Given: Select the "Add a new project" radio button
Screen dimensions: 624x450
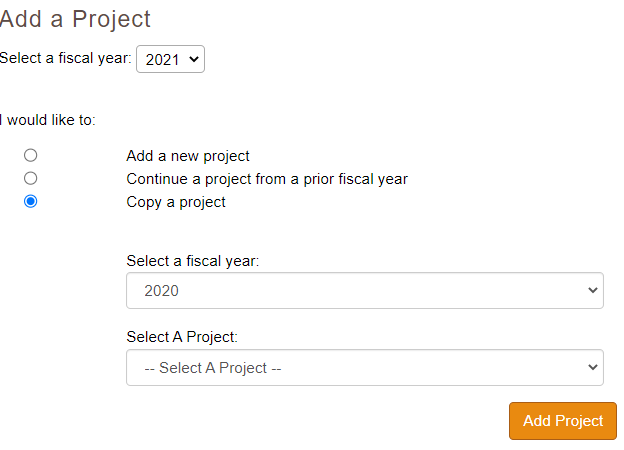Looking at the screenshot, I should point(31,155).
